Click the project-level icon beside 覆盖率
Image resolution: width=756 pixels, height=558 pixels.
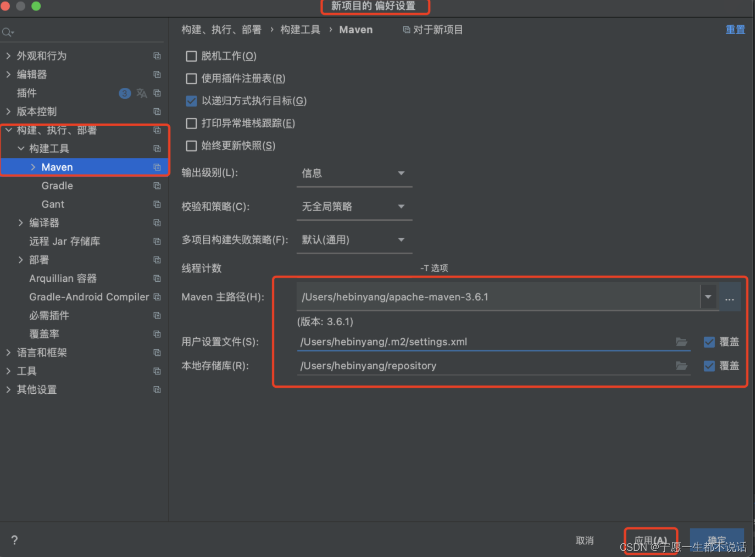pos(157,334)
